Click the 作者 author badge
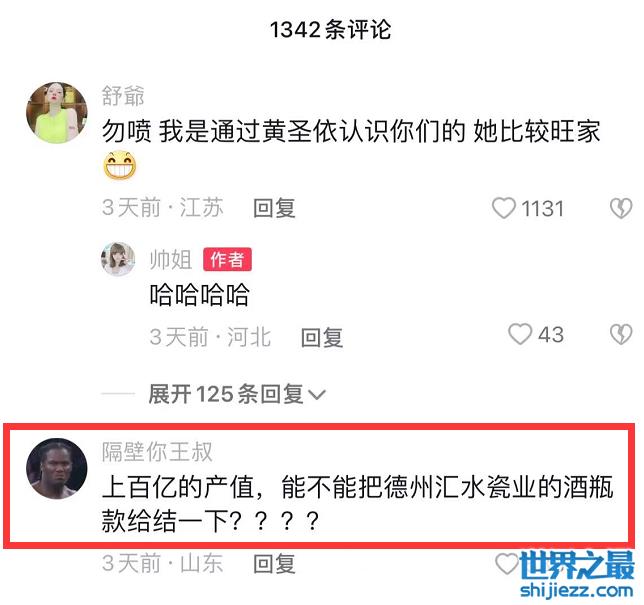Image resolution: width=644 pixels, height=605 pixels. pos(227,260)
